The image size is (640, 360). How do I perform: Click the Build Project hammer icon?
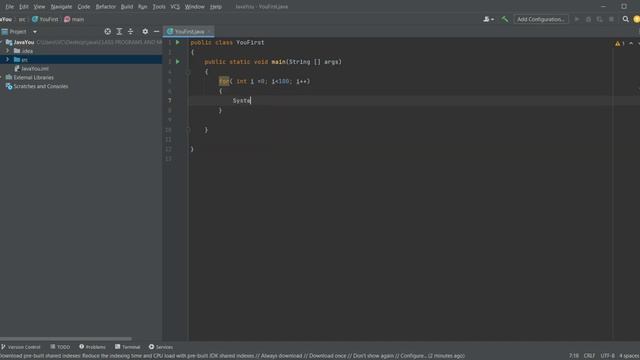(x=505, y=19)
